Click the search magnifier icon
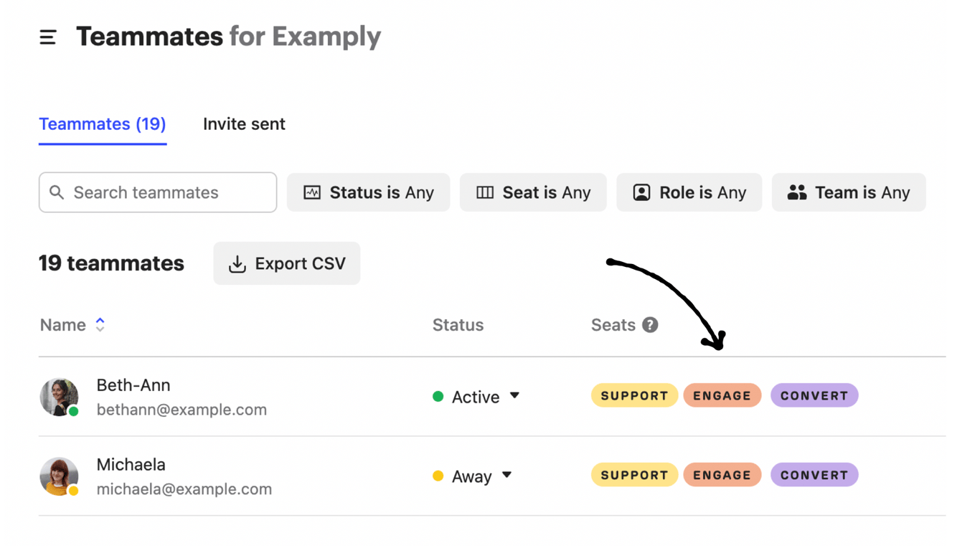The image size is (980, 546). click(x=57, y=192)
